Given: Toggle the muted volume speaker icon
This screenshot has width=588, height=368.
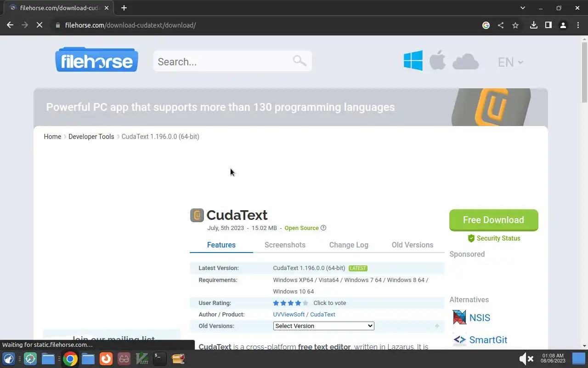Looking at the screenshot, I should (526, 358).
